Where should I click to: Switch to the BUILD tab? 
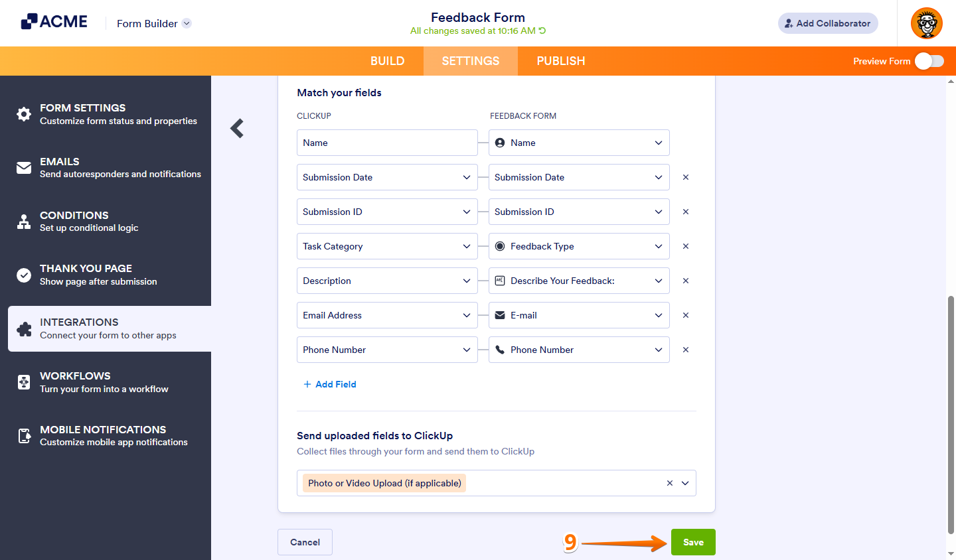[x=387, y=60]
